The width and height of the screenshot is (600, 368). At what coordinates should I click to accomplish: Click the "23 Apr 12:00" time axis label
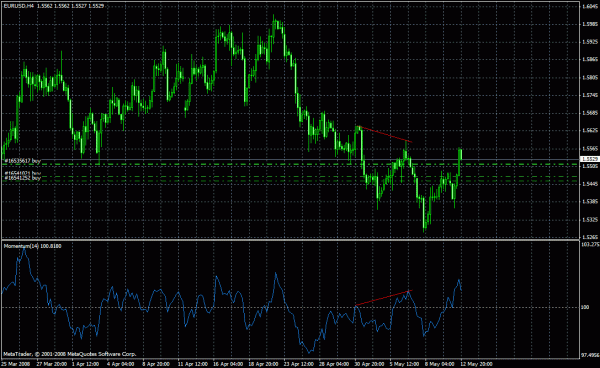point(298,364)
